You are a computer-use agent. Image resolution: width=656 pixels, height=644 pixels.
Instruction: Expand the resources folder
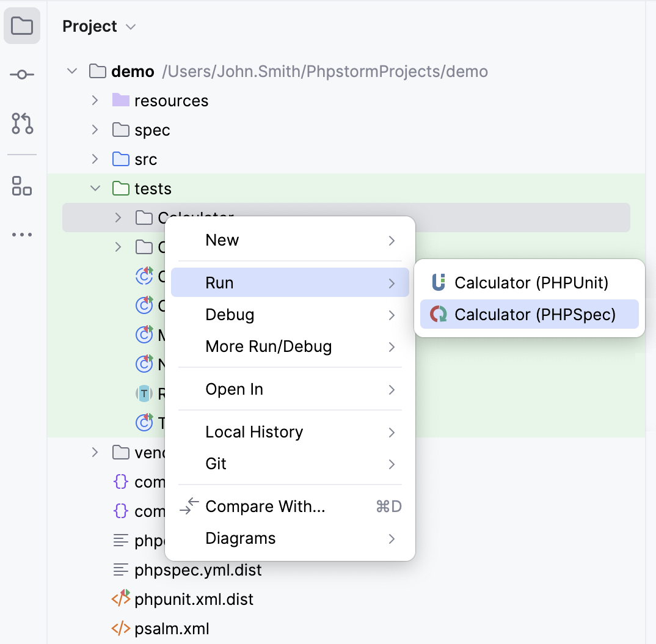click(x=95, y=100)
